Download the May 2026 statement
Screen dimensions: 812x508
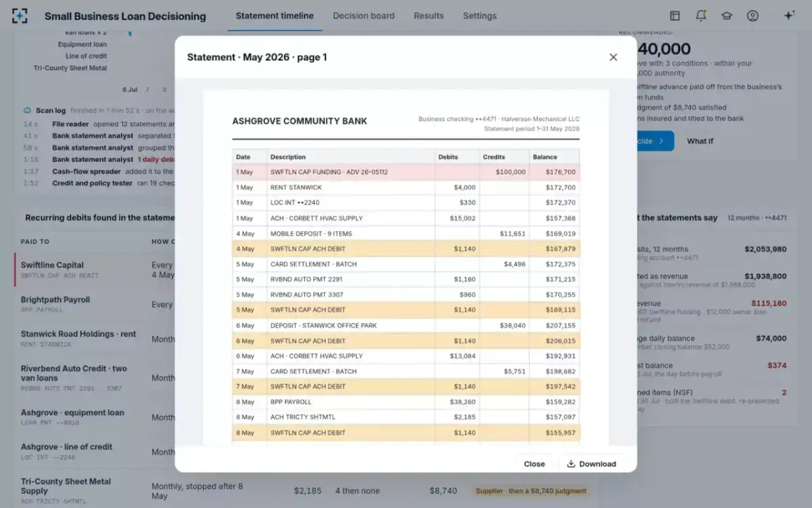[591, 464]
